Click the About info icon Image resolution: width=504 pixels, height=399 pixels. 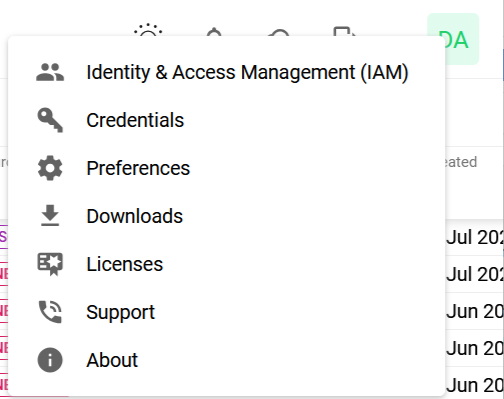(50, 360)
